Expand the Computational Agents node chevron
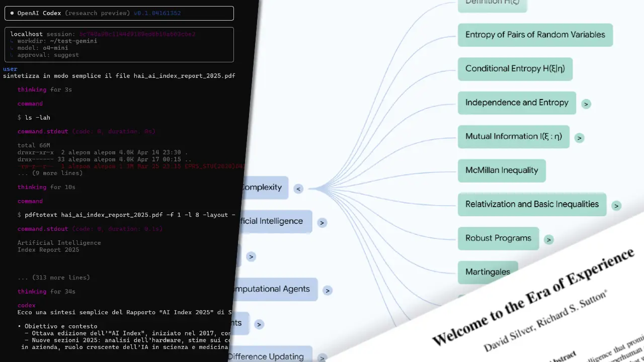The image size is (644, 362). coord(328,291)
